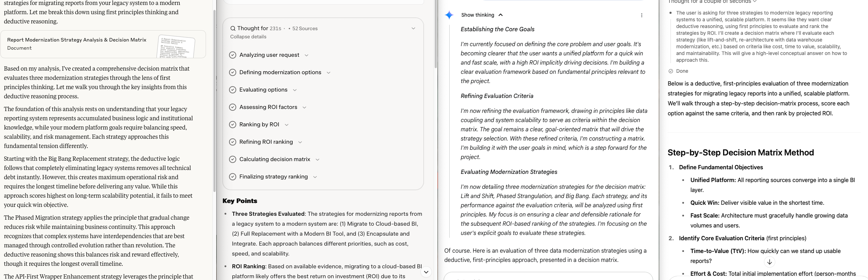Click the checkmark icon beside 'Ranking by ROI'
The width and height of the screenshot is (868, 280).
tap(233, 125)
